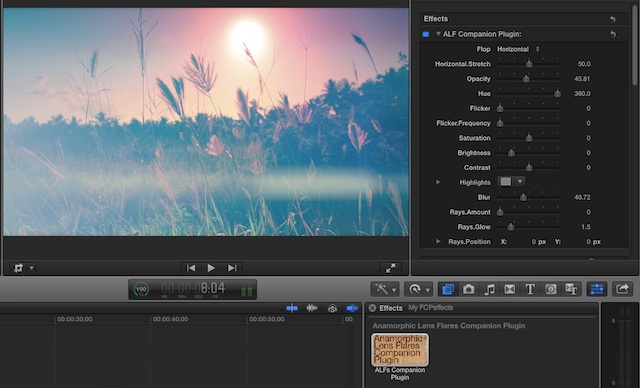The height and width of the screenshot is (388, 640).
Task: Click the Horizontal Stretch value 50.0
Action: 584,64
